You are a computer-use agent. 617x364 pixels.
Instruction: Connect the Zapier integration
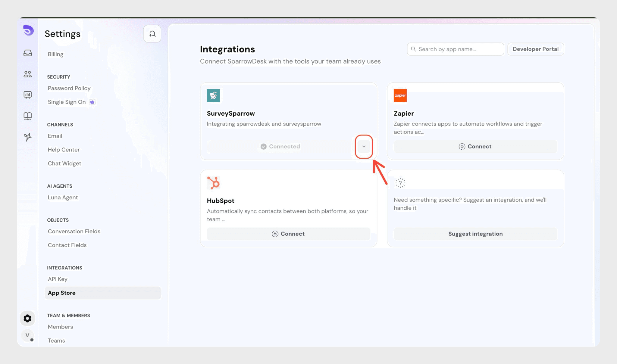click(x=475, y=147)
